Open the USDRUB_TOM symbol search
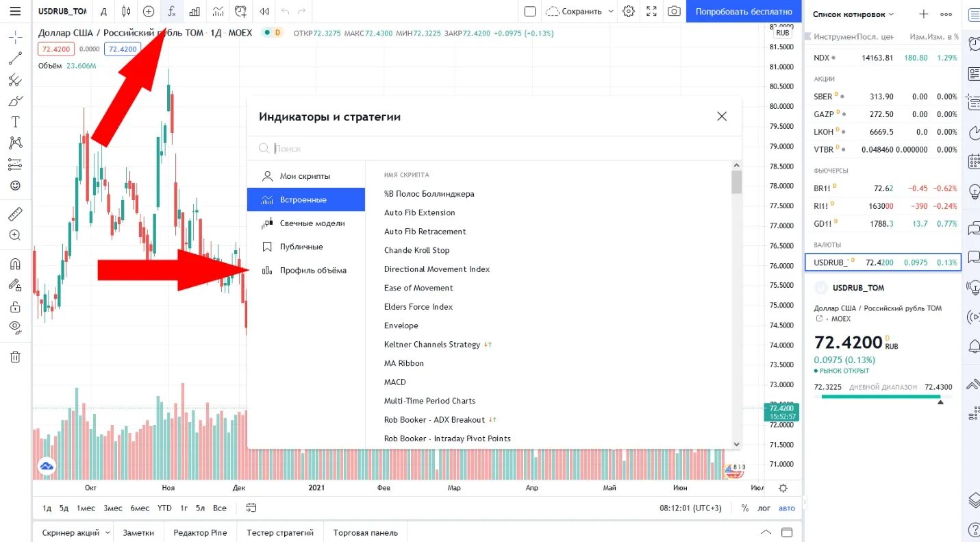 [x=62, y=11]
